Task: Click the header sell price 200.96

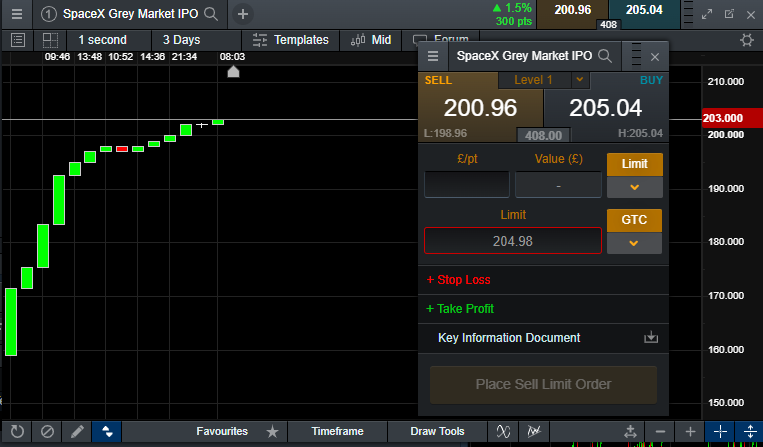Action: click(572, 10)
